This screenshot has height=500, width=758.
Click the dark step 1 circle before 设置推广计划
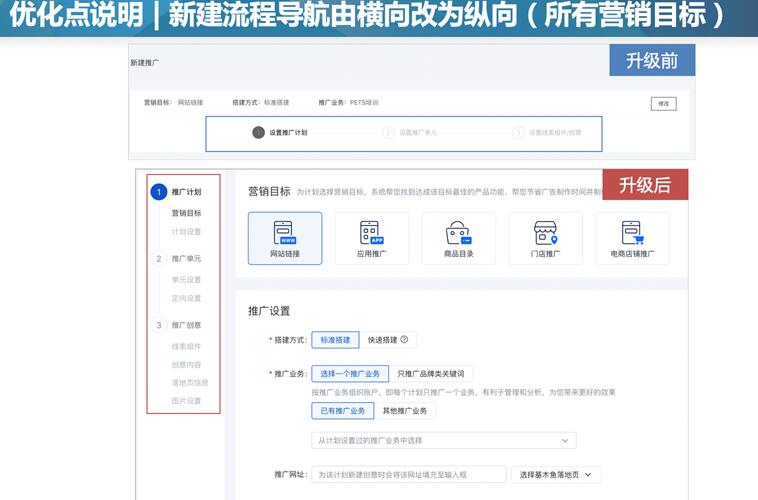pos(259,132)
